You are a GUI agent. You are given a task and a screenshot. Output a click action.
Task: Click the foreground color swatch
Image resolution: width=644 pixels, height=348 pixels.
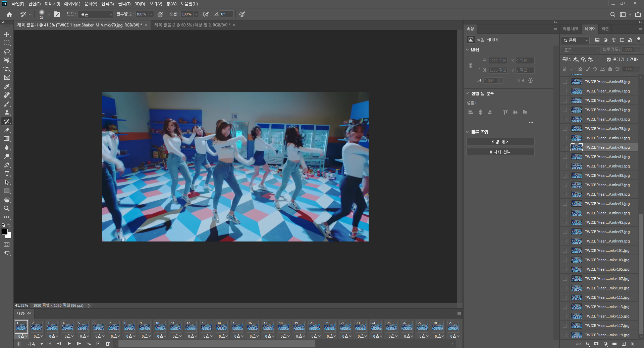pyautogui.click(x=5, y=232)
